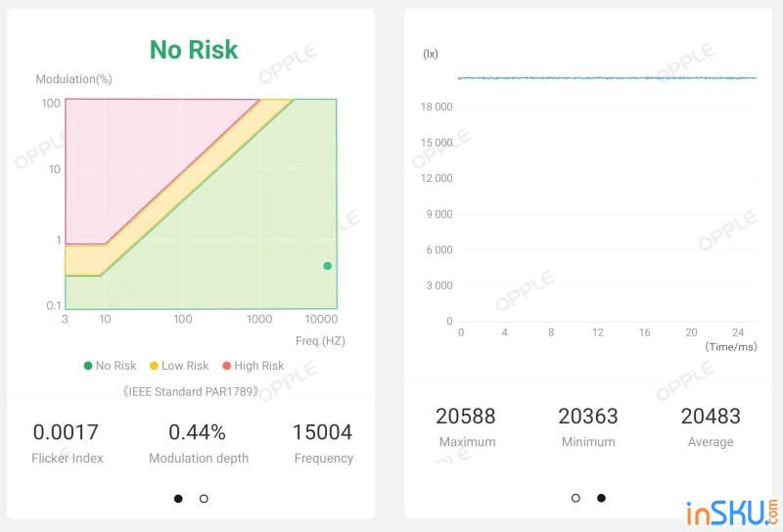
Task: Switch to the hollow page dot on left card
Action: point(204,499)
